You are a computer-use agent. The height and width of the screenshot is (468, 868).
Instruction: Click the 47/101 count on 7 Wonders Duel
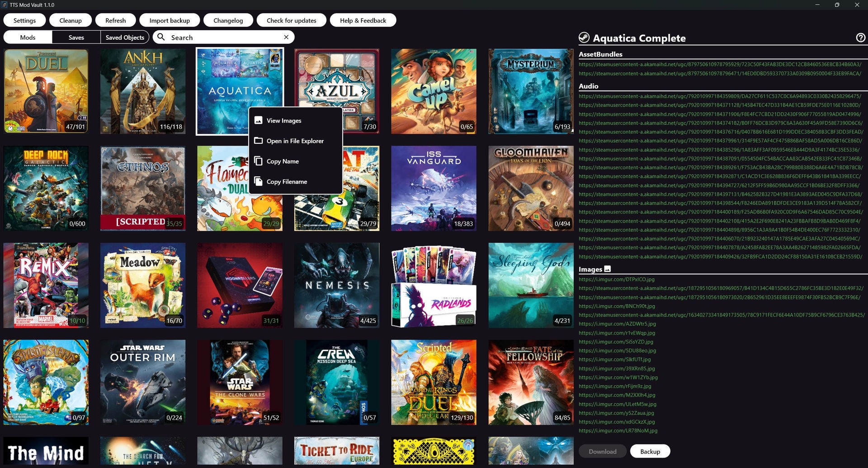tap(75, 127)
